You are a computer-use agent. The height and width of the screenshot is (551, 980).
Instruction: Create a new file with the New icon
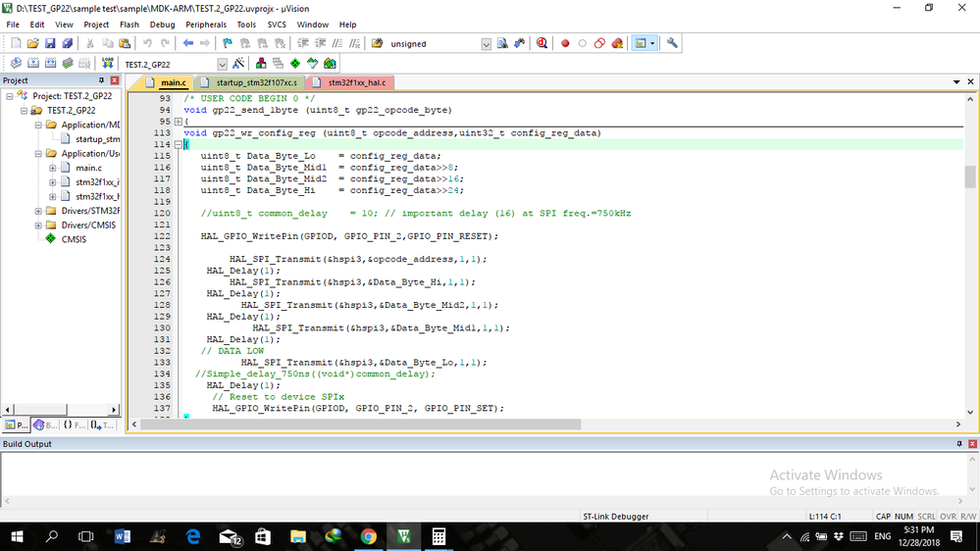click(x=16, y=43)
